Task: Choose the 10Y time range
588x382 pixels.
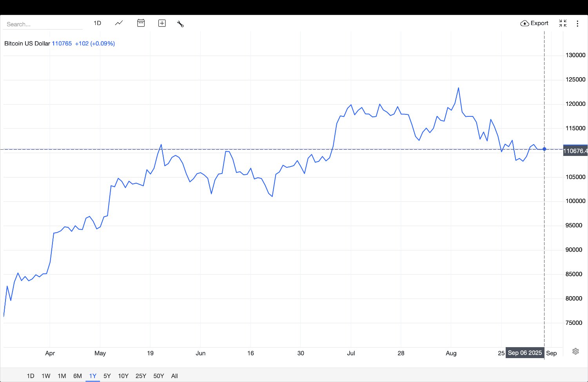Action: 123,376
